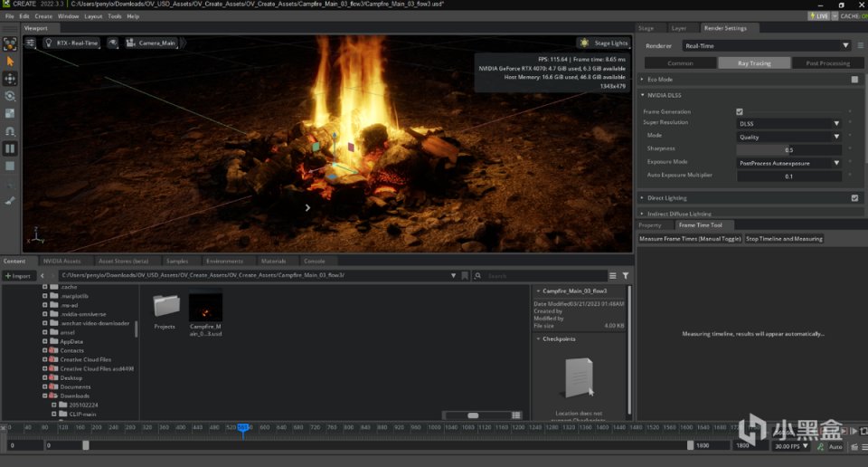Viewport: 868px width, 467px height.
Task: Open the Renderer Real-Time dropdown
Action: click(767, 45)
